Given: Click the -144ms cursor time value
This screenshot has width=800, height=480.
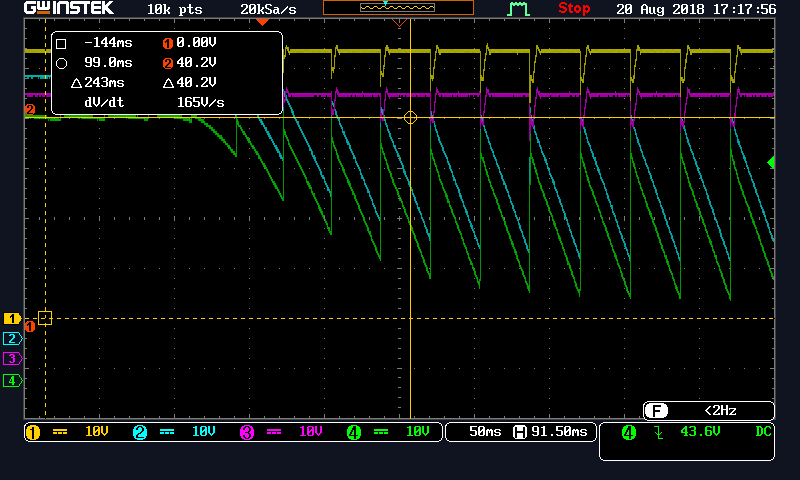Looking at the screenshot, I should point(108,43).
